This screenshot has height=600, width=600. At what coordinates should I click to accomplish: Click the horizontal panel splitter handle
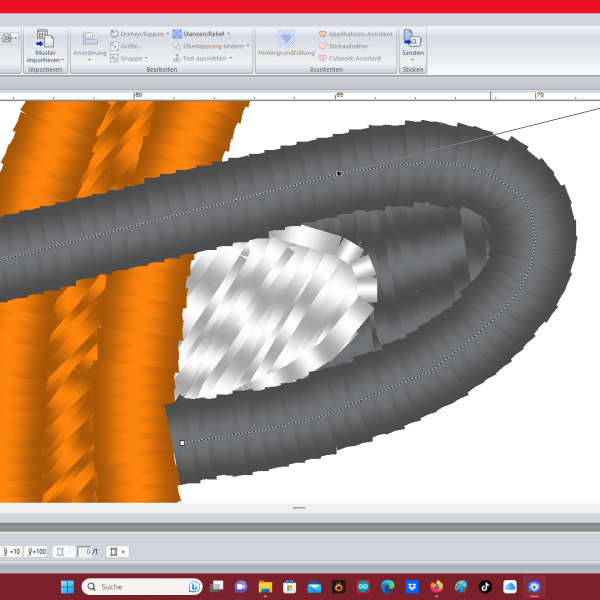point(298,508)
